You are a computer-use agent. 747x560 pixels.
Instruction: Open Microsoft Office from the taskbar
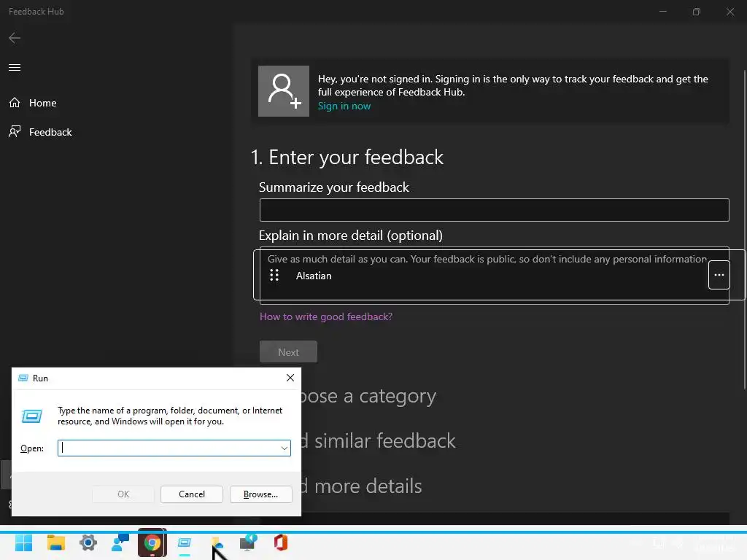click(281, 542)
